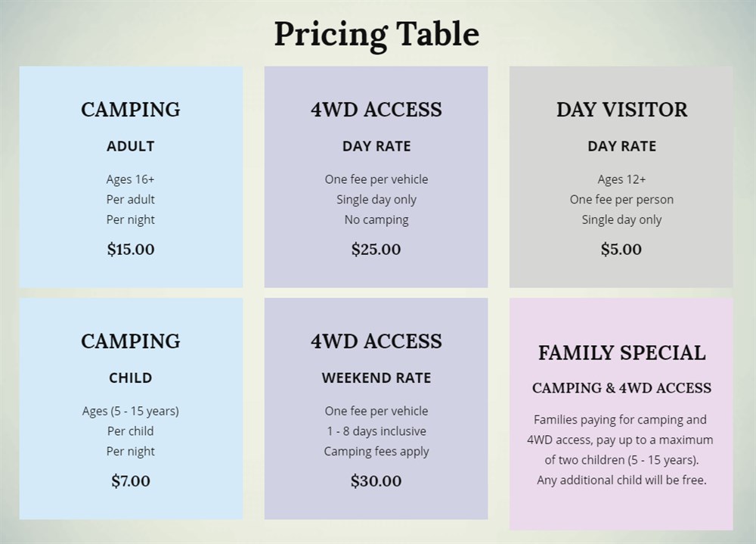Select the $7.00 child camping price
The height and width of the screenshot is (544, 756).
[131, 480]
